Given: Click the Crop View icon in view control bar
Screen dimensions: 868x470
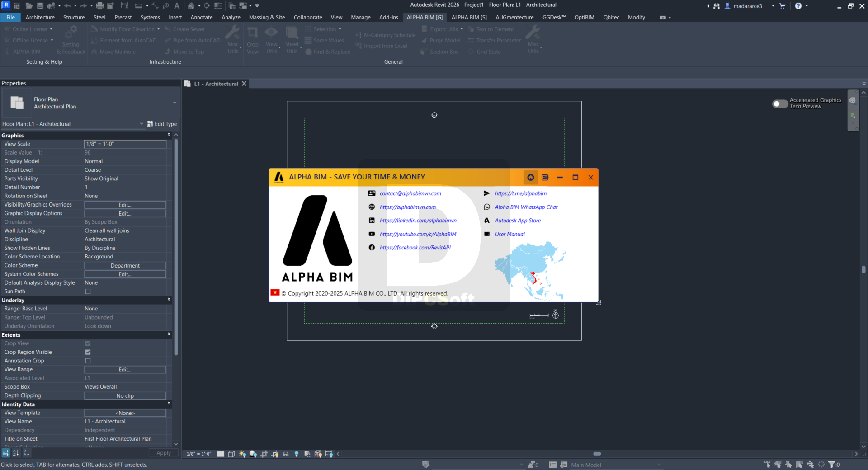Looking at the screenshot, I should 264,454.
